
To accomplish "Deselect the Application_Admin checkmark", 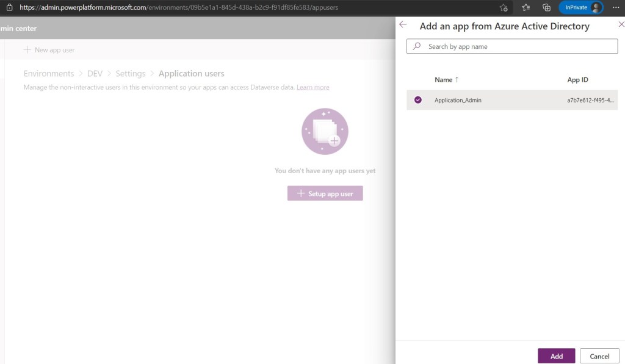I will (418, 100).
